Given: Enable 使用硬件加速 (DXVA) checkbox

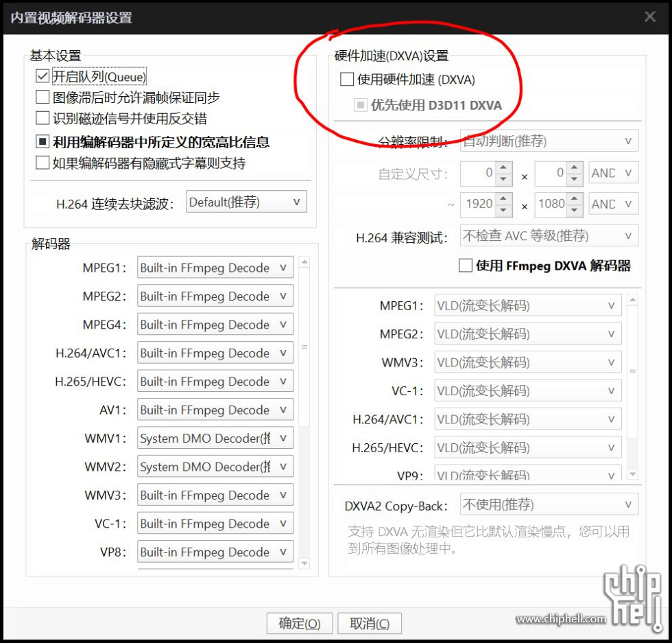Looking at the screenshot, I should point(347,80).
